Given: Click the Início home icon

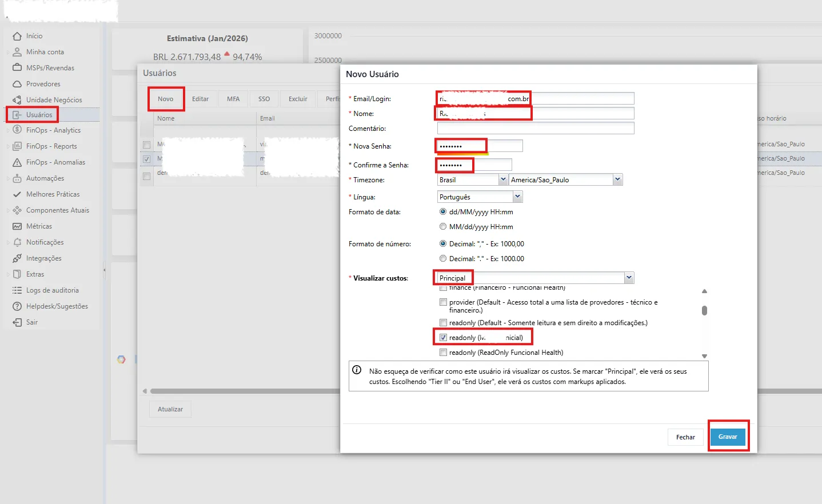Looking at the screenshot, I should click(17, 36).
